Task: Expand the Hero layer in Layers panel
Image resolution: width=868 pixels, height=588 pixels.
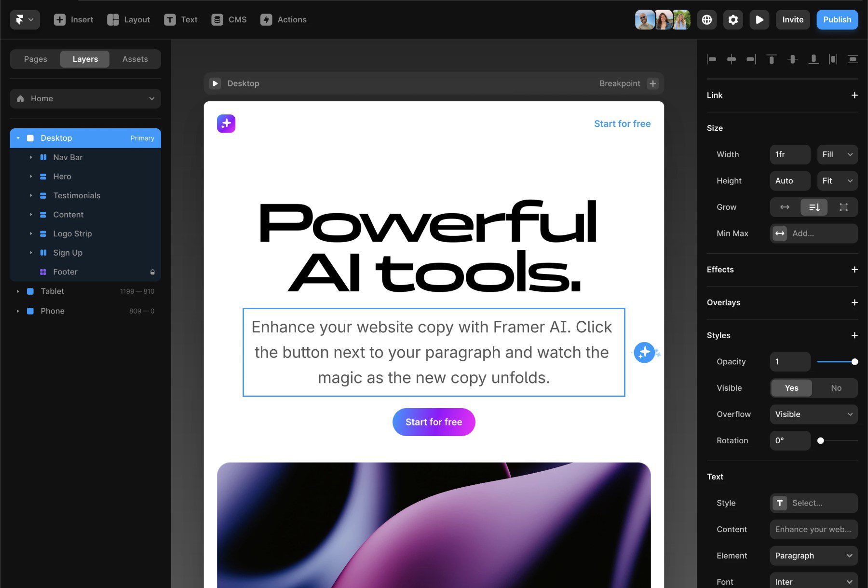Action: (31, 176)
